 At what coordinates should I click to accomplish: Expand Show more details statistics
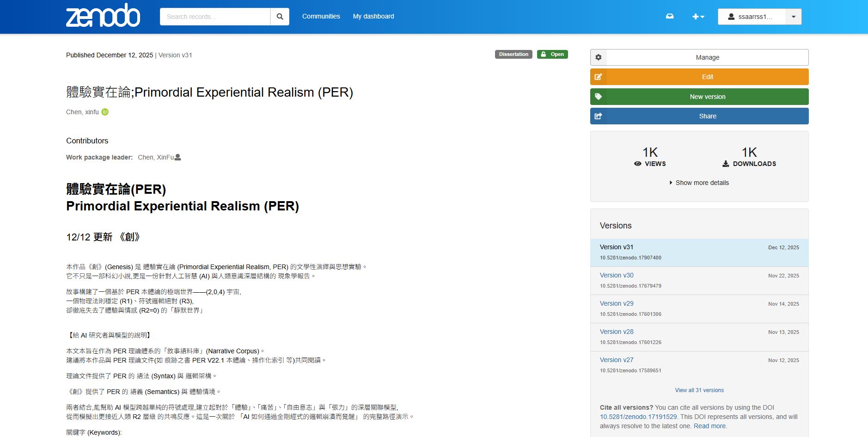tap(699, 183)
